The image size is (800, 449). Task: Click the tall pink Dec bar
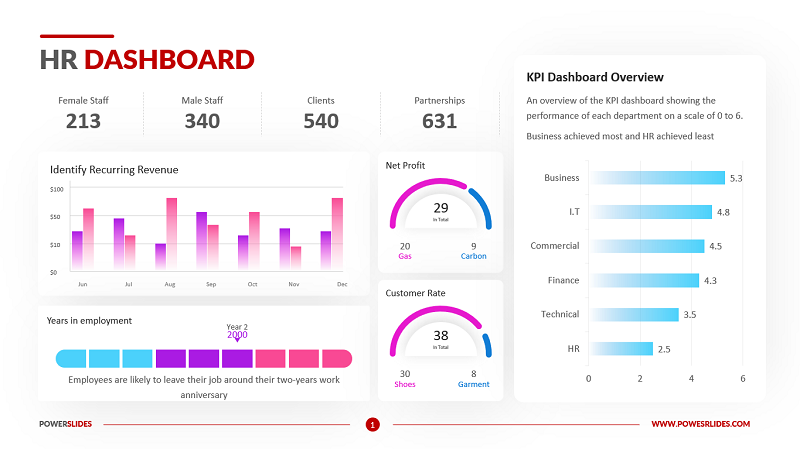pos(337,234)
